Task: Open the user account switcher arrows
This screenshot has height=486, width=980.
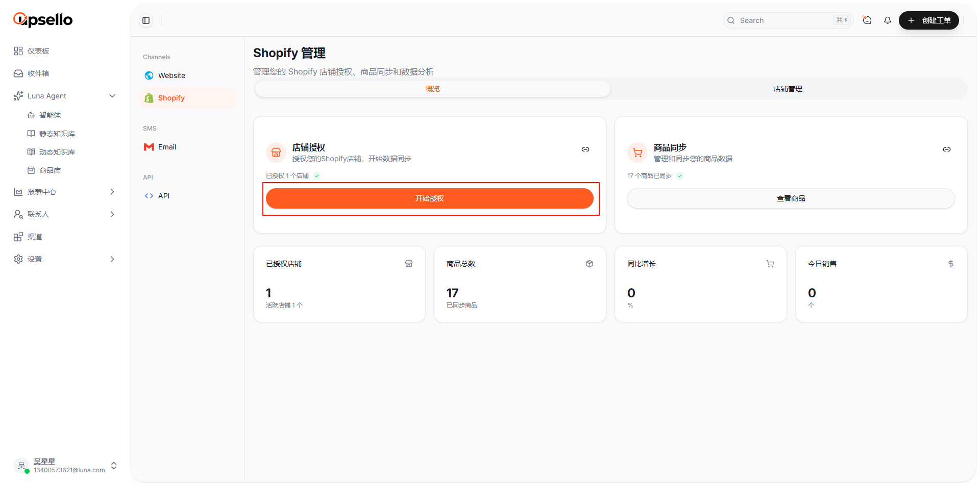Action: click(114, 466)
